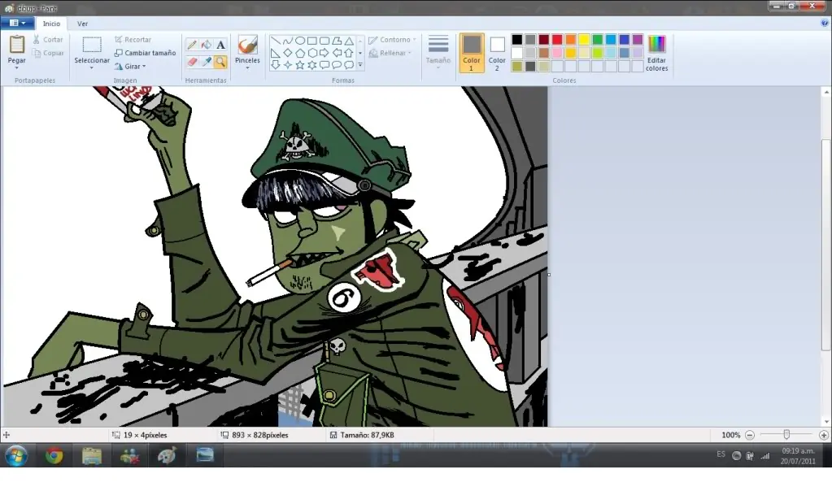
Task: Open the Paint application menu button
Action: click(18, 23)
